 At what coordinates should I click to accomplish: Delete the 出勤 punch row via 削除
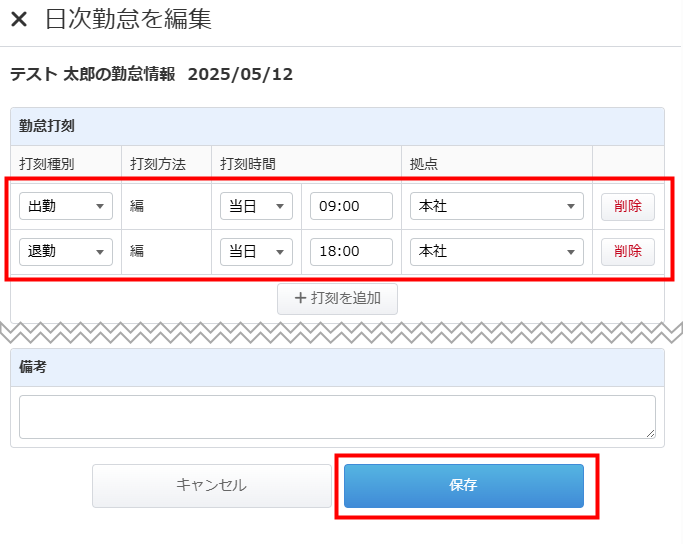tap(628, 206)
